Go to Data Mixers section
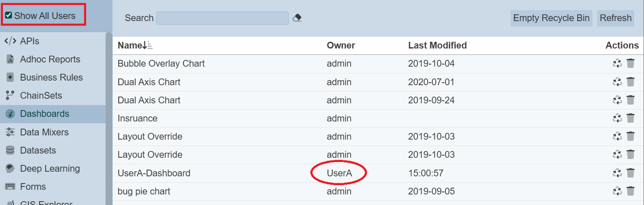Screen dimensions: 644x205 click(x=44, y=132)
